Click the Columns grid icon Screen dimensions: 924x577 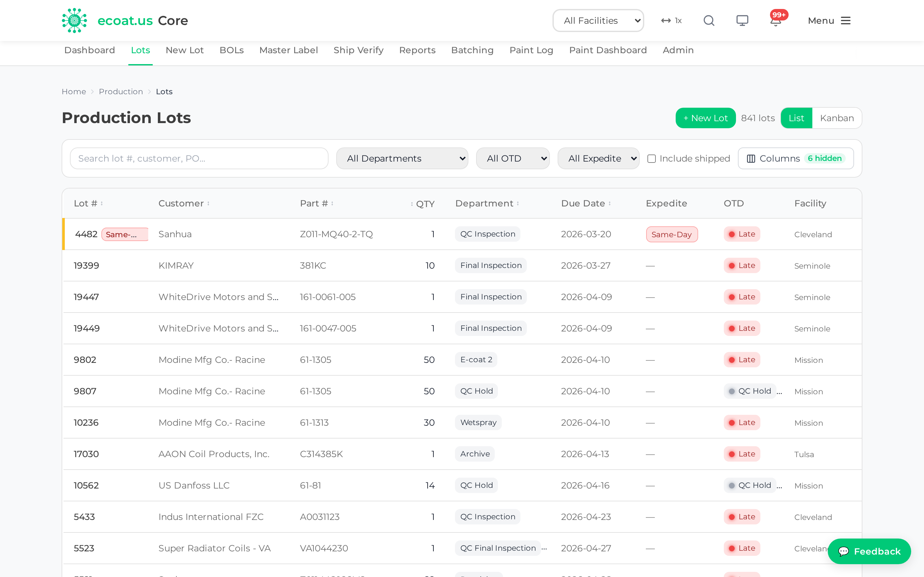pos(751,158)
